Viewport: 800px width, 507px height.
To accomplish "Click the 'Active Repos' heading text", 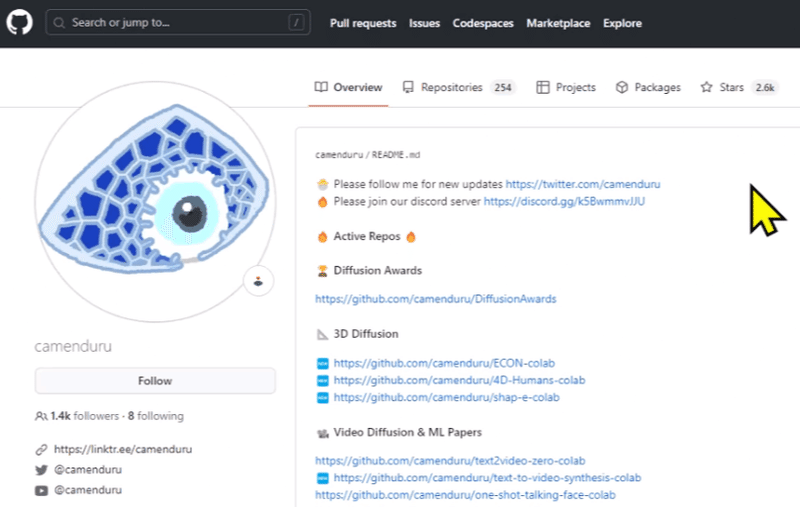I will pyautogui.click(x=367, y=236).
